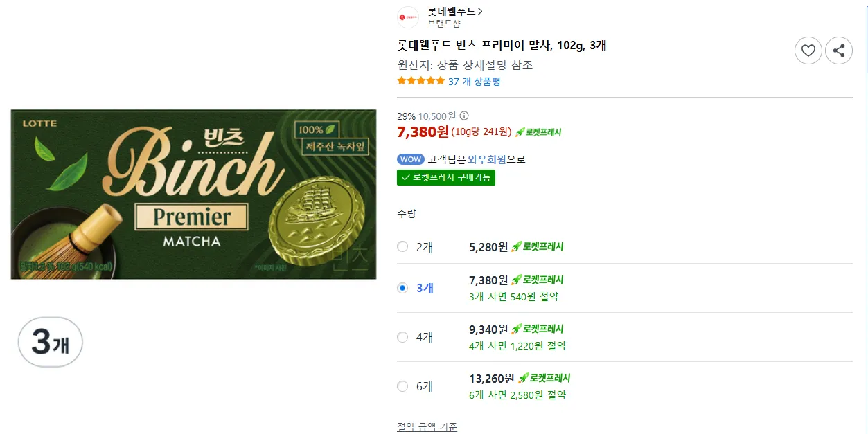
Task: Click the 13,260원 price for 6개 option
Action: (492, 378)
